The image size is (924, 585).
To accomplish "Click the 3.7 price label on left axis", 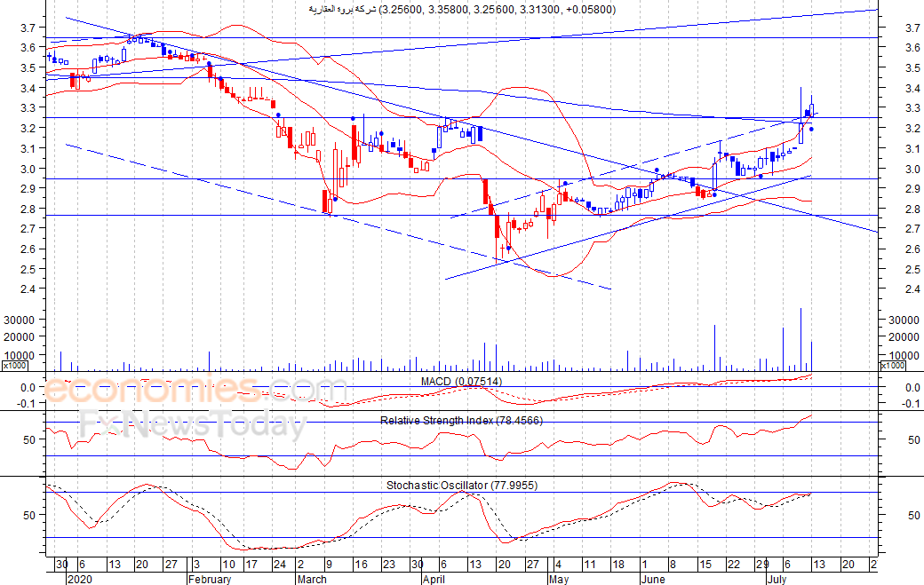I will [x=28, y=28].
